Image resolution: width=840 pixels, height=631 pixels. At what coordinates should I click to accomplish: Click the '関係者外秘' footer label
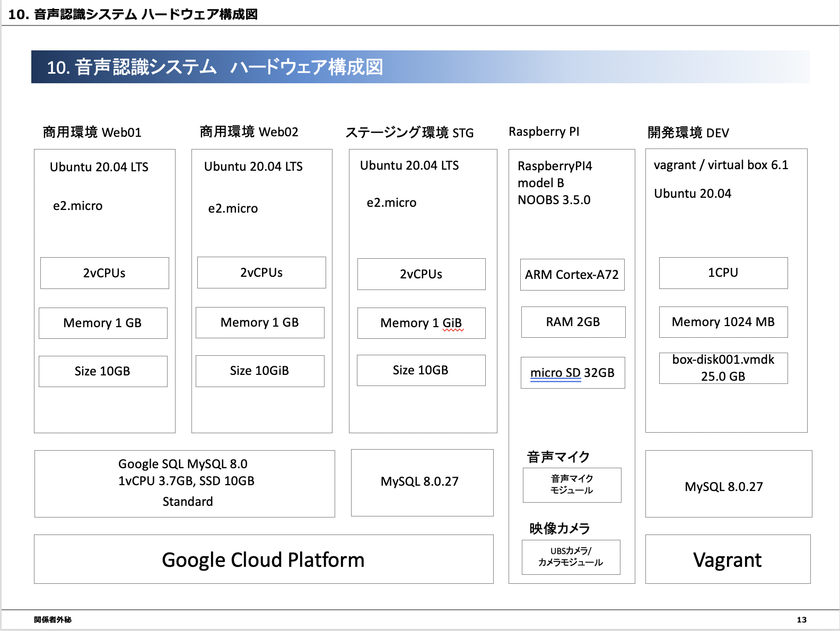(x=52, y=619)
